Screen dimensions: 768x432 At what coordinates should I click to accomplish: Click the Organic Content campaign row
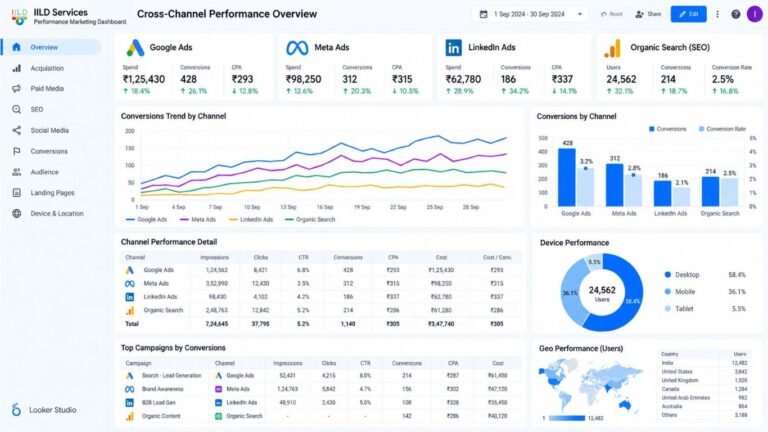[321, 416]
